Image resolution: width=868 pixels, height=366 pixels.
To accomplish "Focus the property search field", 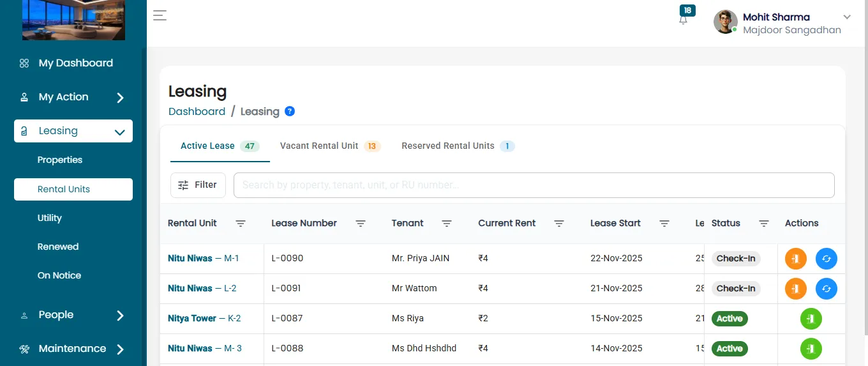I will tap(534, 185).
